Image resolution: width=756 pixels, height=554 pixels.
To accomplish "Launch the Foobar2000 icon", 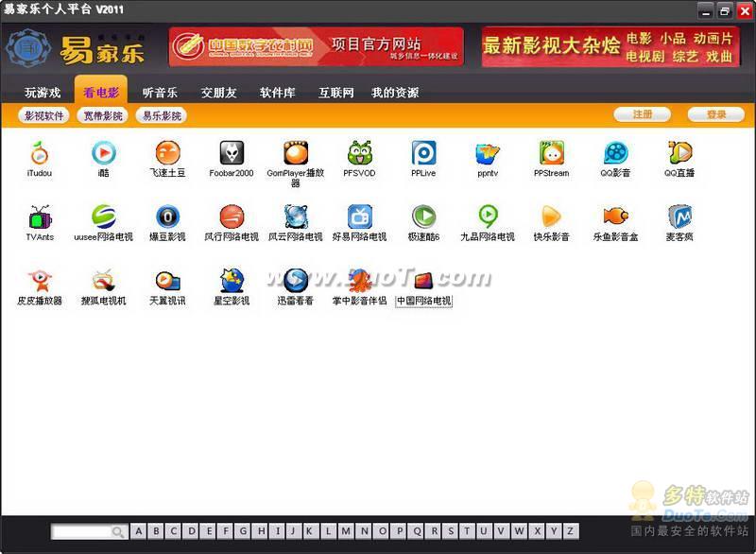I will pos(232,153).
